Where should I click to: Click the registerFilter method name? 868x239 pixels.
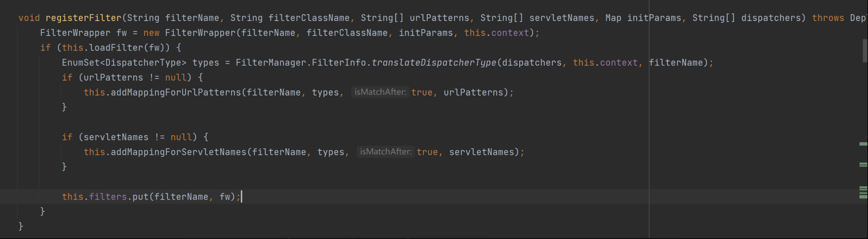pyautogui.click(x=83, y=18)
